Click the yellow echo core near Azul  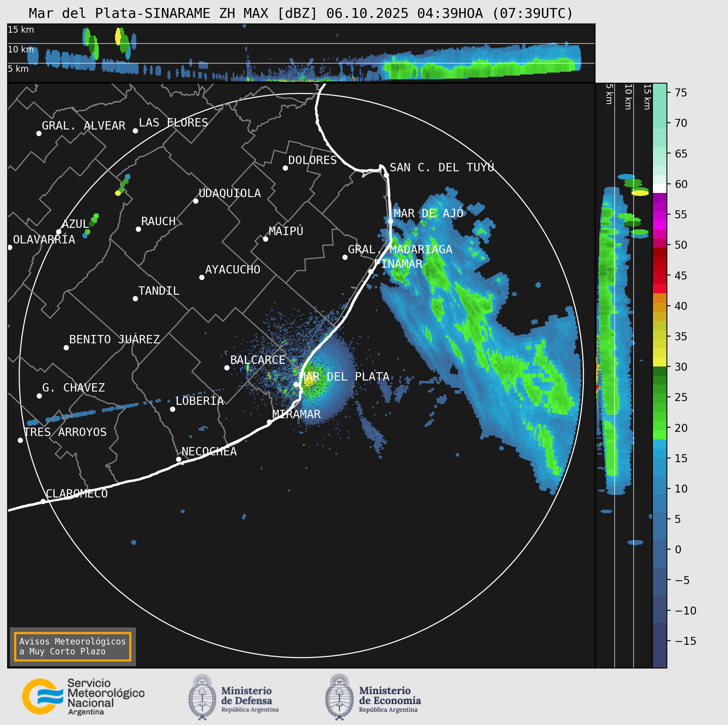click(118, 193)
